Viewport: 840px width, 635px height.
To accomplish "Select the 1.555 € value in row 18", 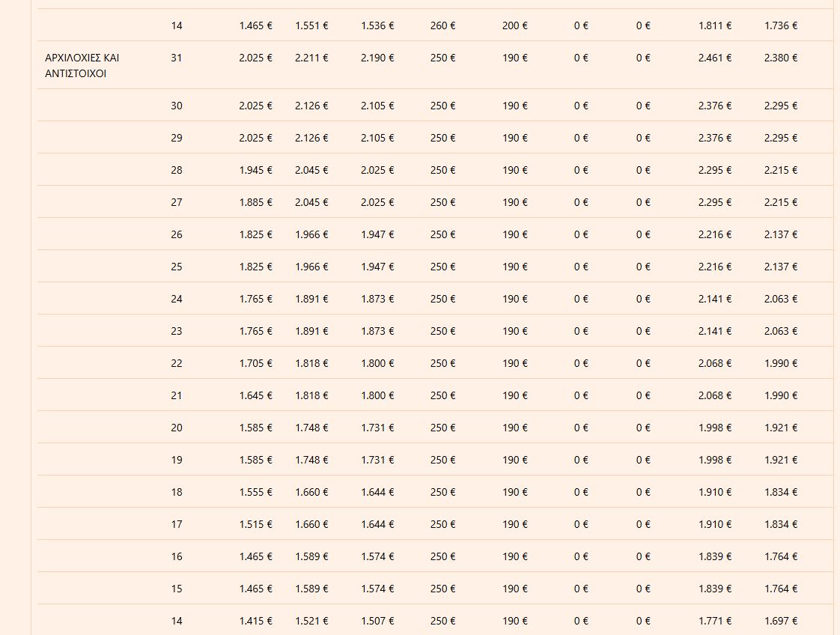I will [255, 492].
